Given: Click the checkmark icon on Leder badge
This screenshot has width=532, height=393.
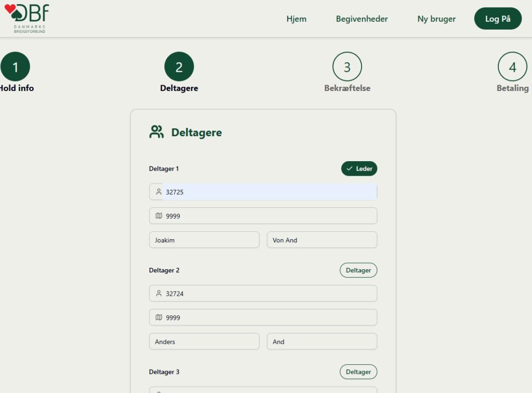Looking at the screenshot, I should [350, 169].
